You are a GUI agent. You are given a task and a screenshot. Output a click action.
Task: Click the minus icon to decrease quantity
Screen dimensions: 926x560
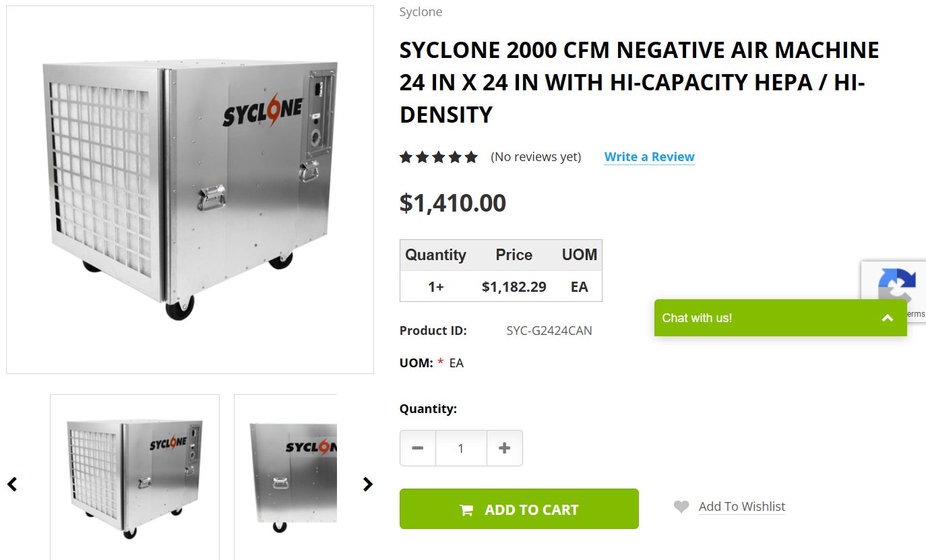418,448
